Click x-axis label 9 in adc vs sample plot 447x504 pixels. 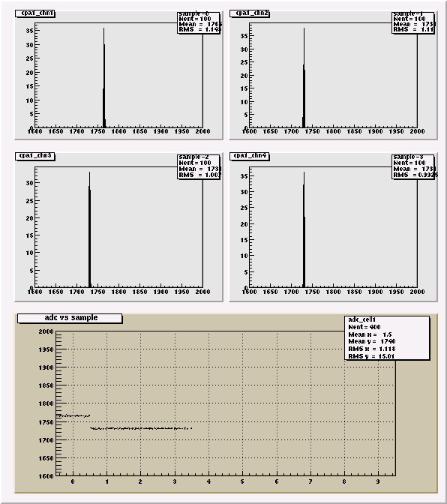tap(378, 481)
